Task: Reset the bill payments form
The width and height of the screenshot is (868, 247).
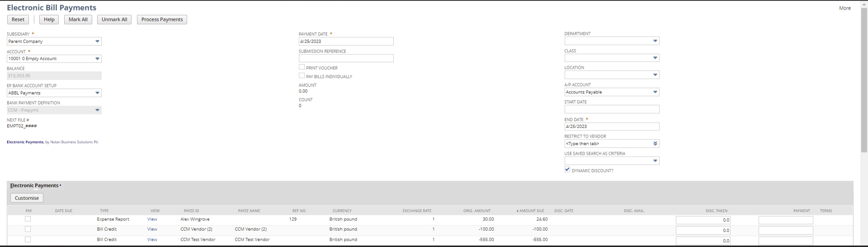Action: [18, 19]
